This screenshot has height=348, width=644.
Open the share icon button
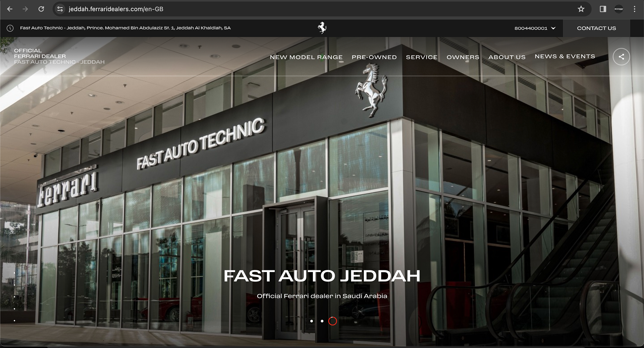pyautogui.click(x=621, y=57)
